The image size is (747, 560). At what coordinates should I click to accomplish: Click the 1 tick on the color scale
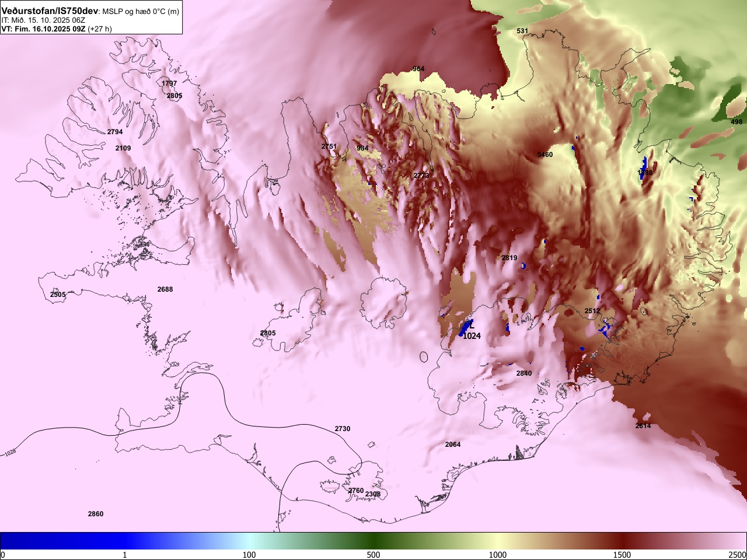[x=125, y=555]
